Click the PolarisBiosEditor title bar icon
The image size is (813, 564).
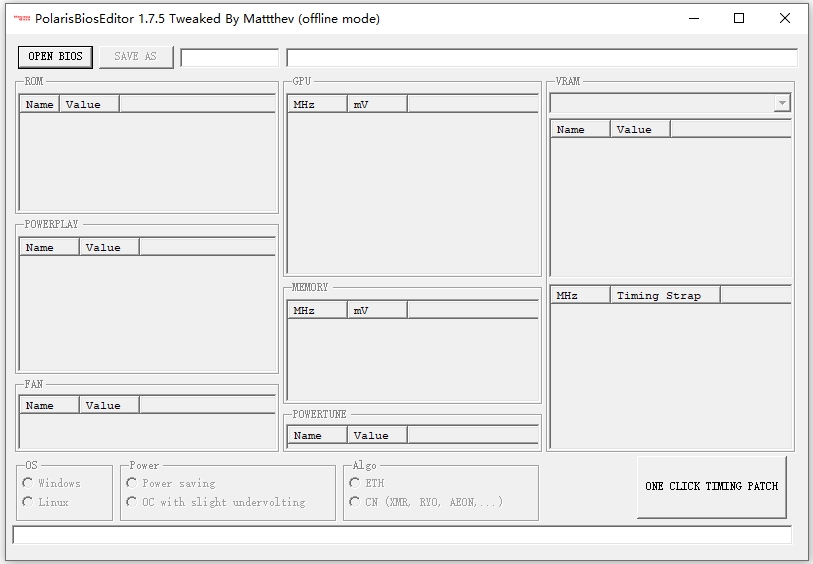(22, 18)
